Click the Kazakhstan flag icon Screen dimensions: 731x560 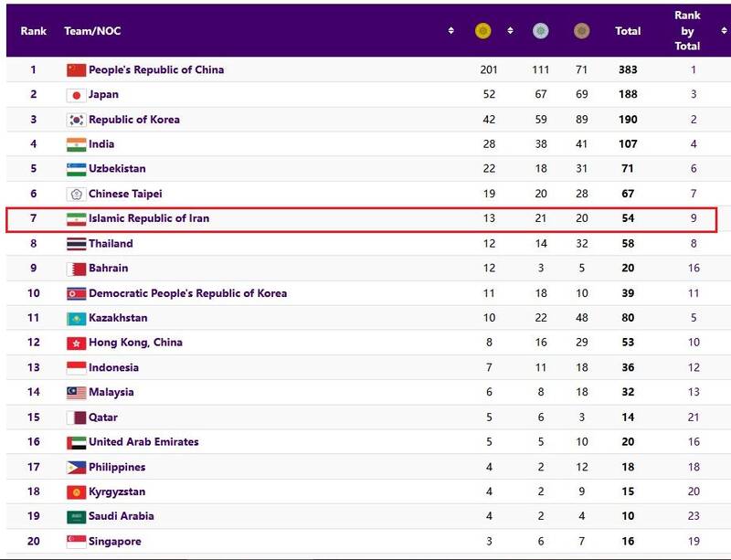[76, 319]
